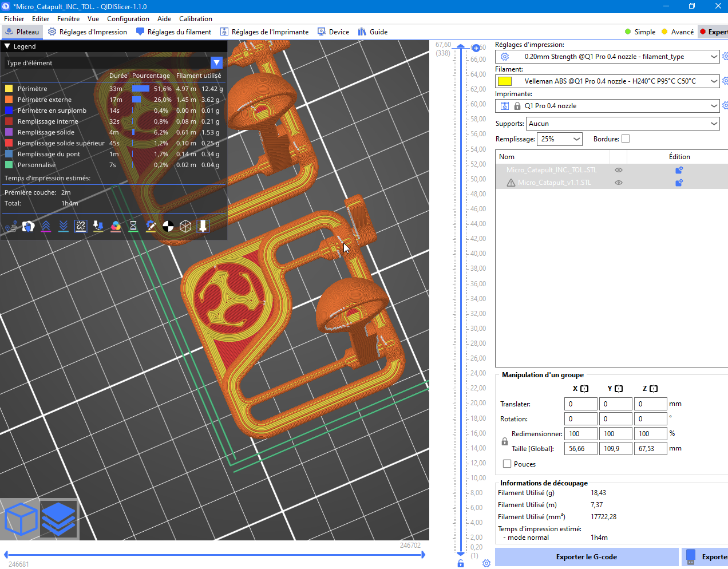
Task: Switch to 3D editor view cube
Action: click(21, 519)
